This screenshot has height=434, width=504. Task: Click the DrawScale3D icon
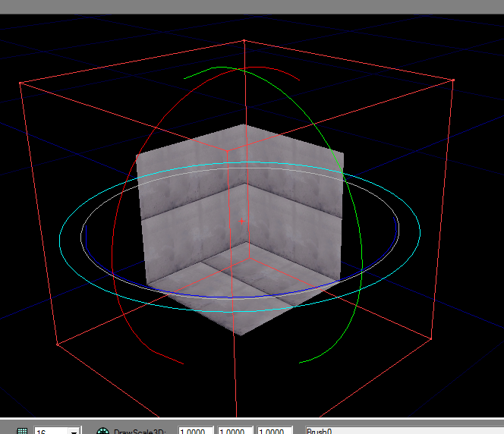point(103,431)
